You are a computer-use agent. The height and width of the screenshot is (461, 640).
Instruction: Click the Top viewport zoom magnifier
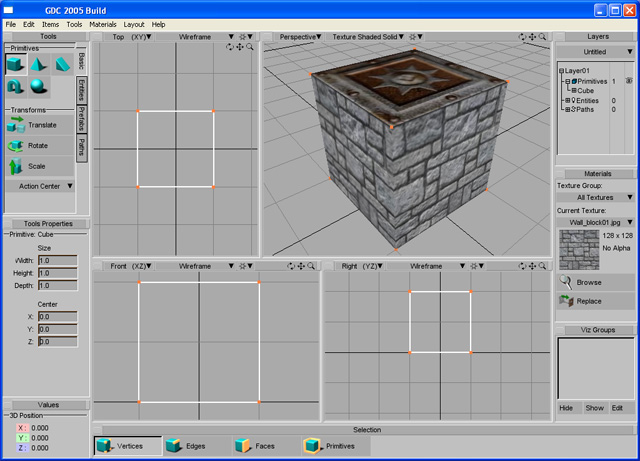click(x=250, y=47)
